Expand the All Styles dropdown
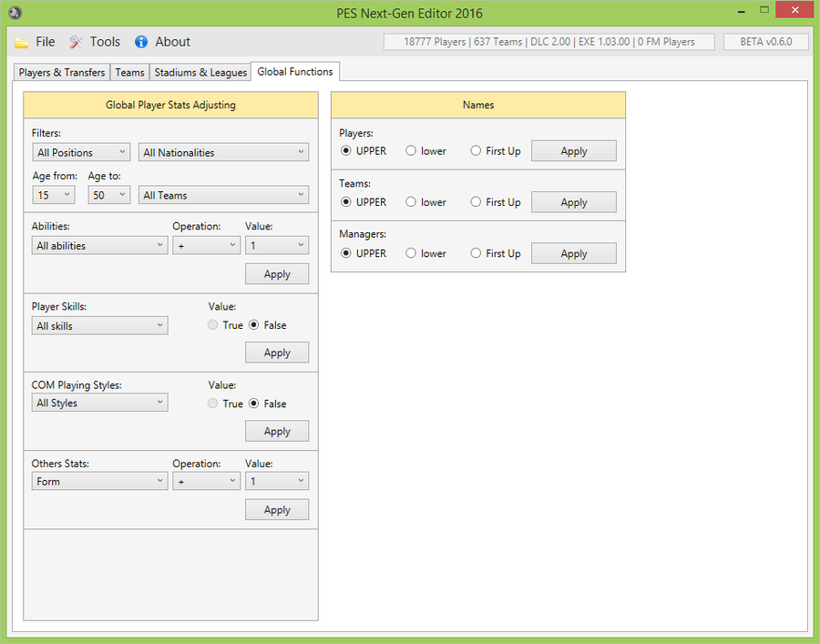The width and height of the screenshot is (820, 644). pyautogui.click(x=99, y=403)
